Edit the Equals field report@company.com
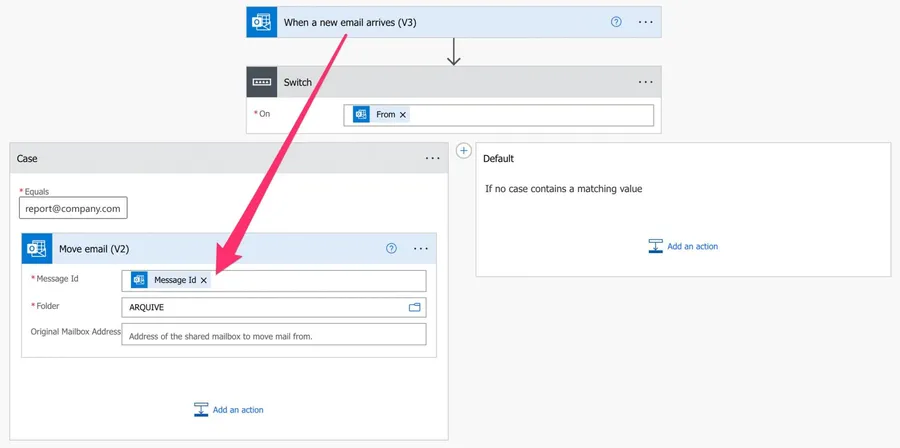The height and width of the screenshot is (448, 900). tap(73, 208)
